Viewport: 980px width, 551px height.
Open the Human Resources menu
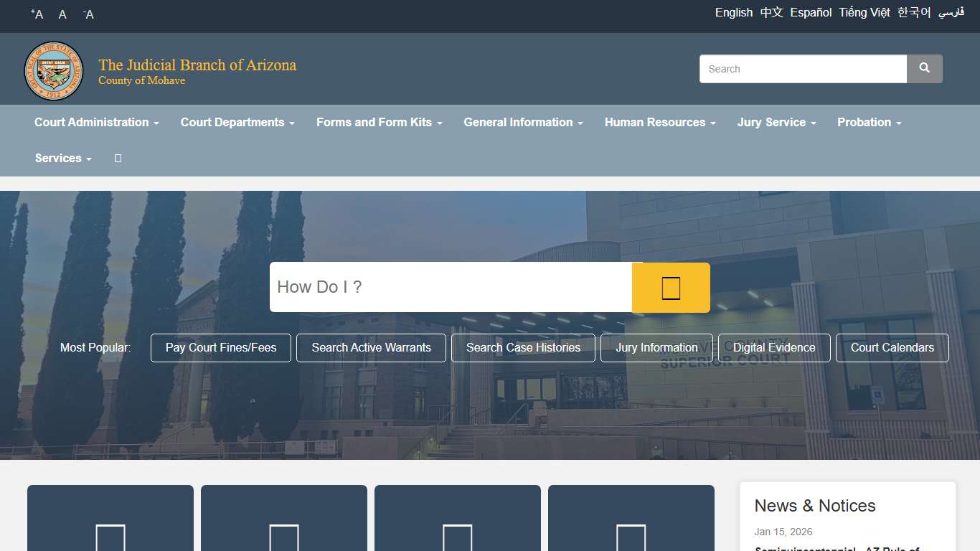(659, 122)
